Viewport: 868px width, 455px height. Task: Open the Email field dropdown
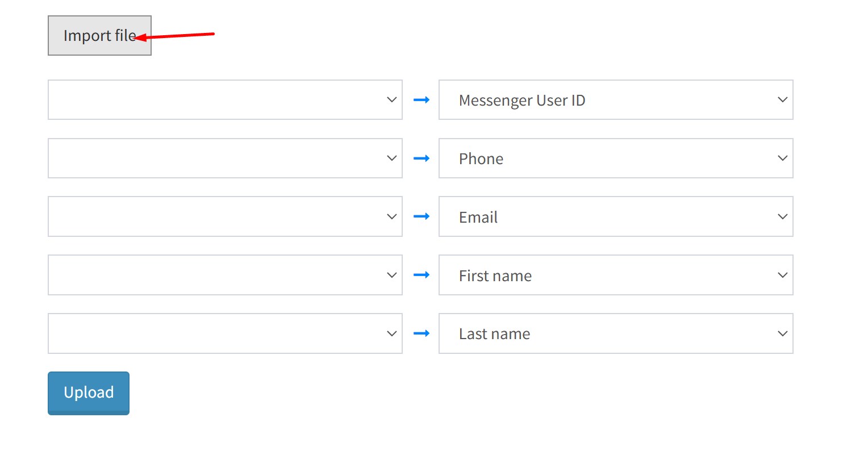[616, 216]
